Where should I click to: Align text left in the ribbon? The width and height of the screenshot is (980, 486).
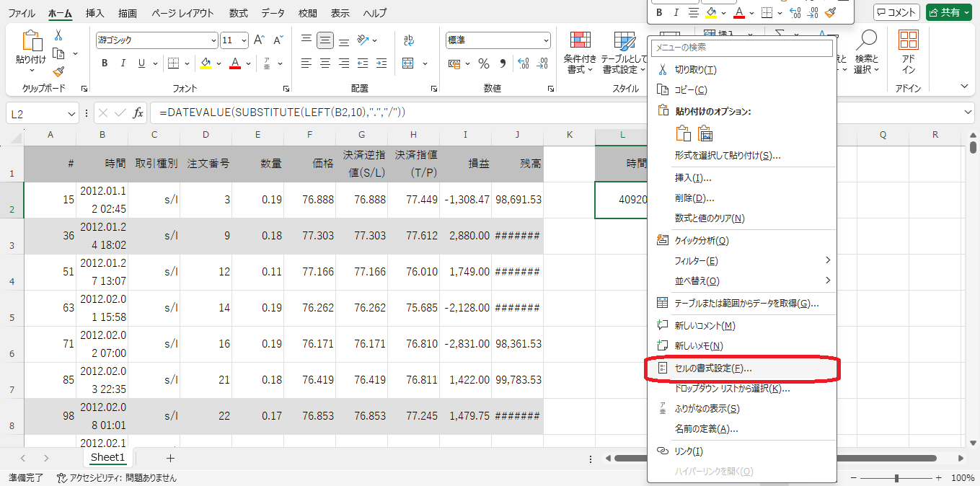coord(306,63)
